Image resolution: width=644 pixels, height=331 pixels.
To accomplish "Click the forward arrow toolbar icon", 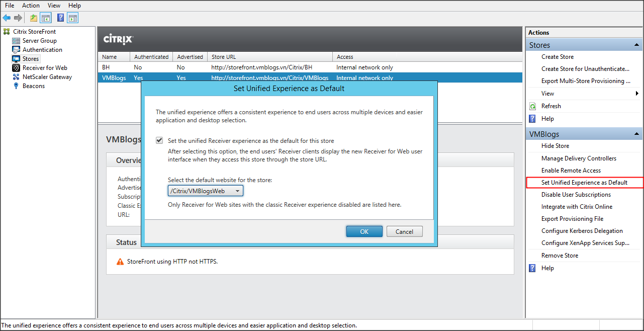I will [18, 18].
